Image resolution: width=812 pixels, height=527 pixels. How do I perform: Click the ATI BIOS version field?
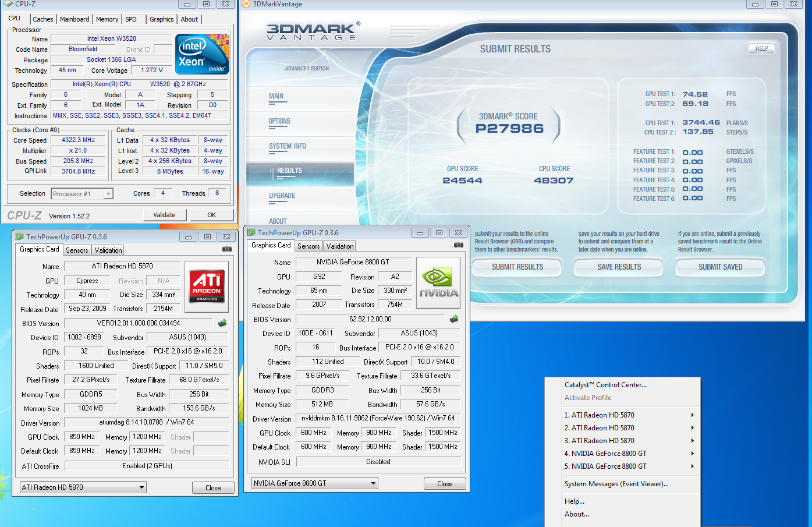[139, 323]
